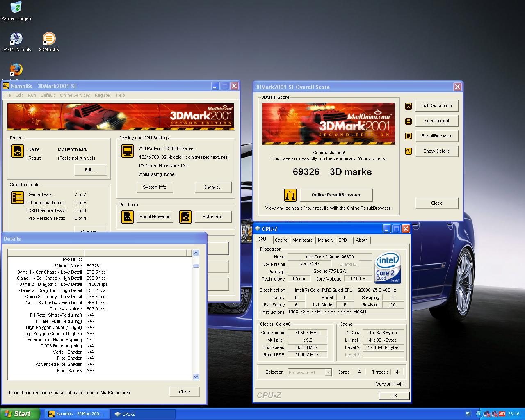Viewport: 525px width, 420px height.
Task: Open the Online Services menu
Action: (75, 95)
